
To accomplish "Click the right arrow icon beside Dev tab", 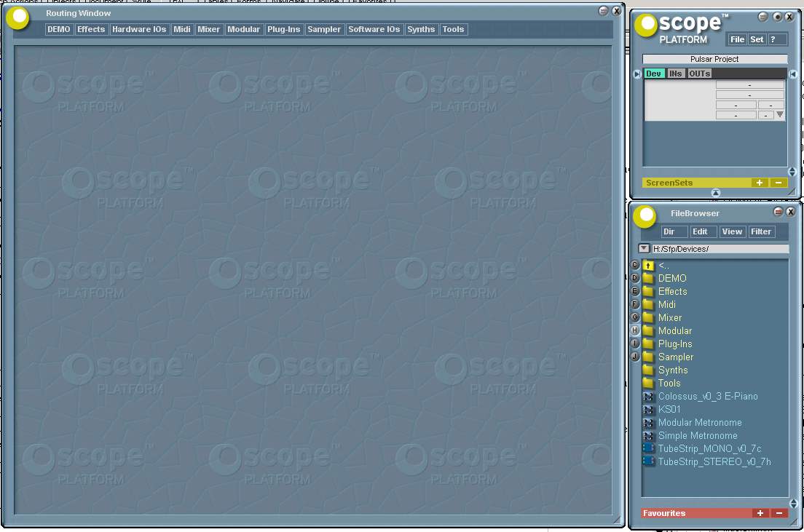I will coord(636,74).
